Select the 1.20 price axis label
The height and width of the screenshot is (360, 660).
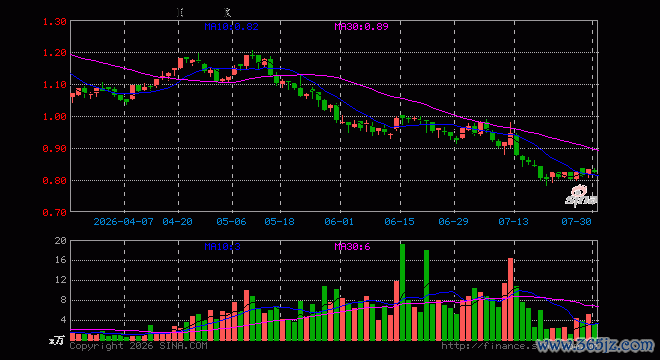click(55, 53)
